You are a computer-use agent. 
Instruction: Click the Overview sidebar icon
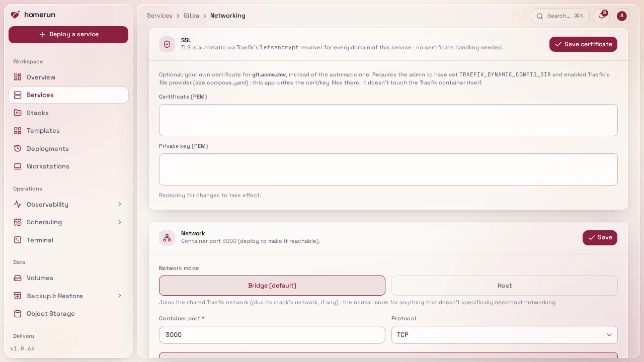tap(18, 77)
